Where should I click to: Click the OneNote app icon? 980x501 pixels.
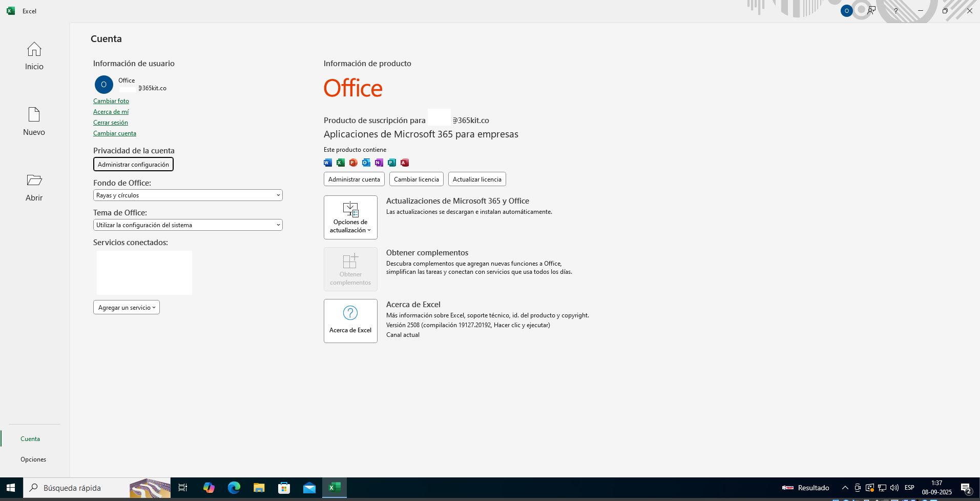click(x=379, y=163)
